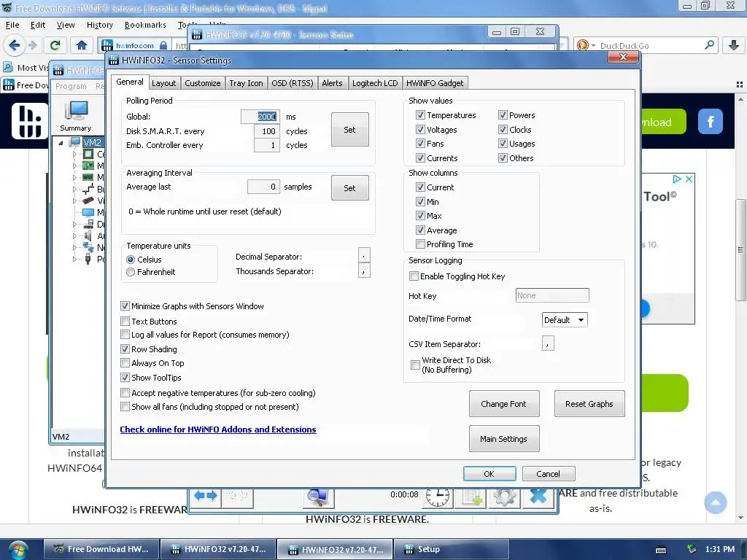Click OK in Sensor Settings
This screenshot has width=747, height=560.
[x=489, y=474]
